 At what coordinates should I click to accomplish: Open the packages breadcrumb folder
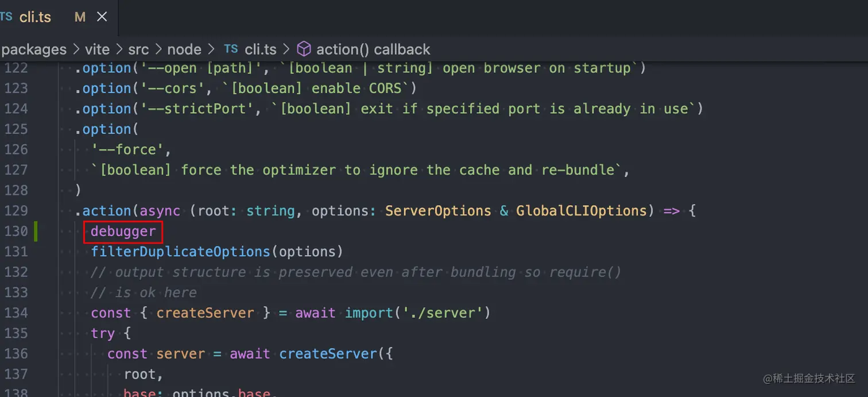34,49
